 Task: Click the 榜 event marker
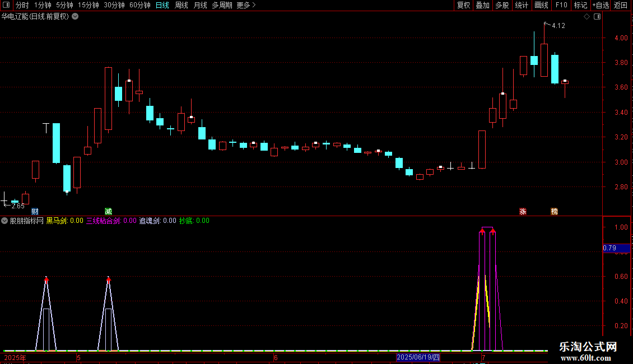pyautogui.click(x=554, y=212)
